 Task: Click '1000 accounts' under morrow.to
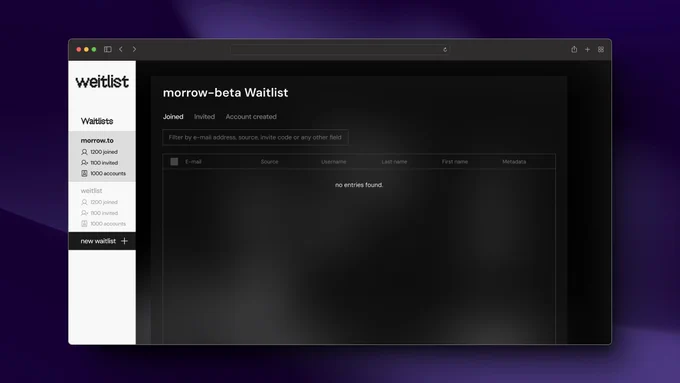click(108, 173)
